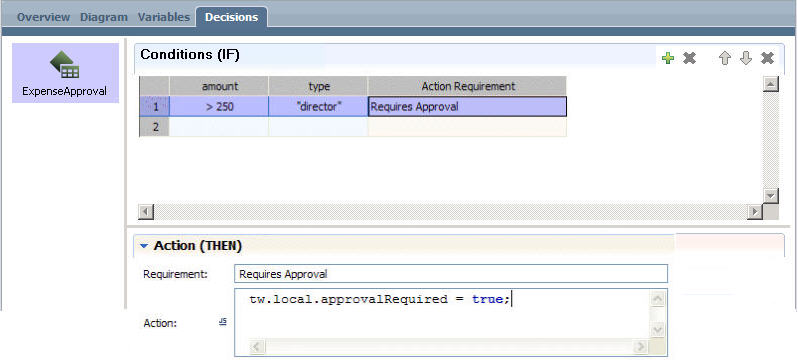Viewport: 798px width, 361px height.
Task: Click conditions table scroll down arrow
Action: (x=772, y=196)
